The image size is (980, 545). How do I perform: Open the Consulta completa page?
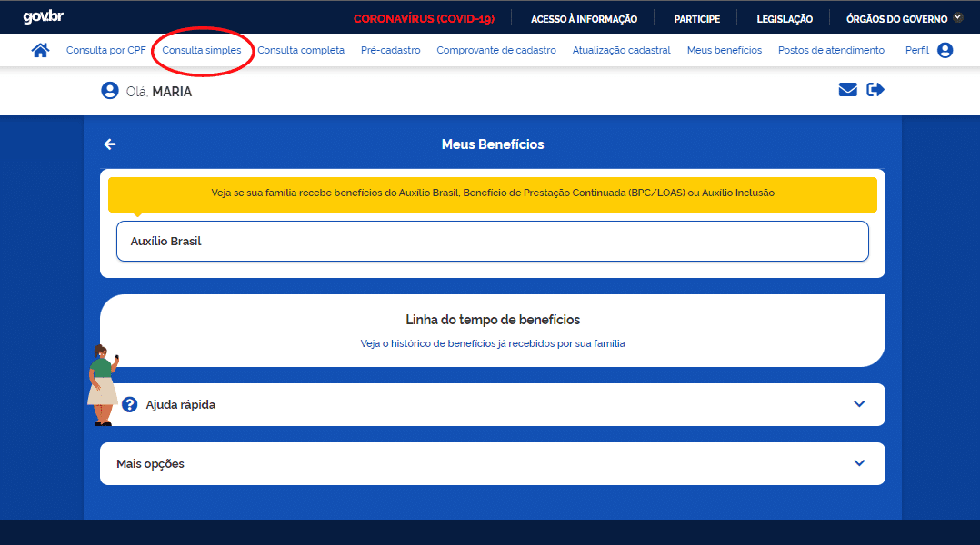click(x=301, y=50)
